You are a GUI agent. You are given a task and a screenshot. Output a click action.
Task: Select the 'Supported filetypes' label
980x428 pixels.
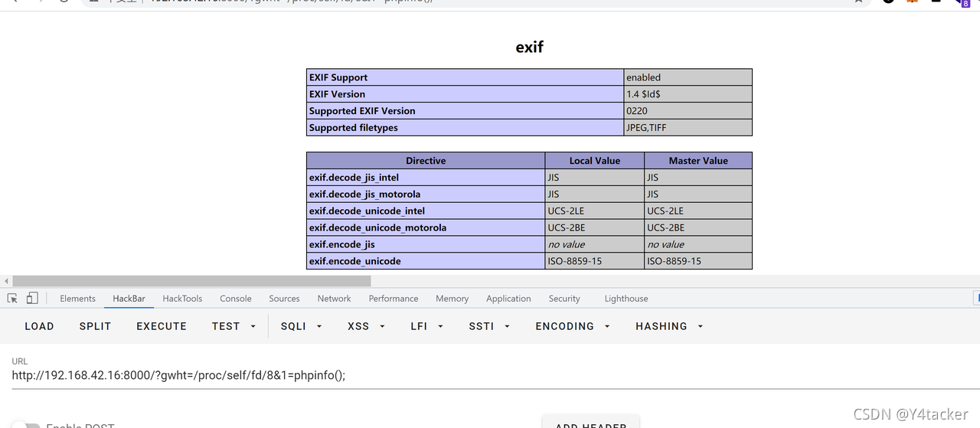point(354,128)
